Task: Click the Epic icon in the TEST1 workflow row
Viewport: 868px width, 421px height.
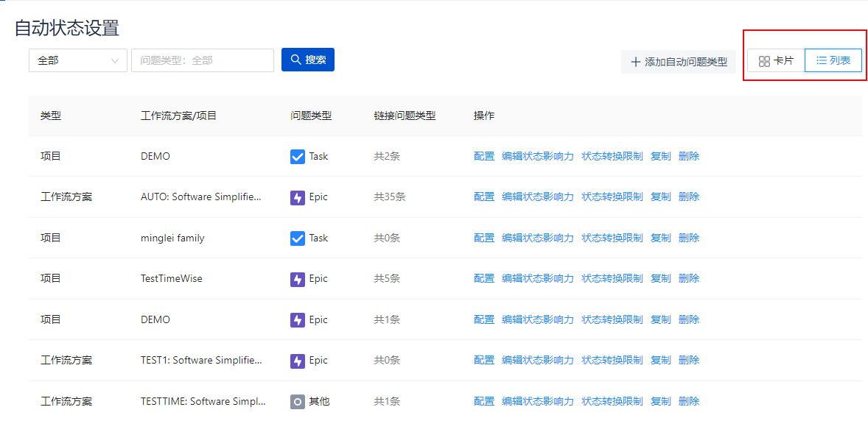Action: coord(298,361)
